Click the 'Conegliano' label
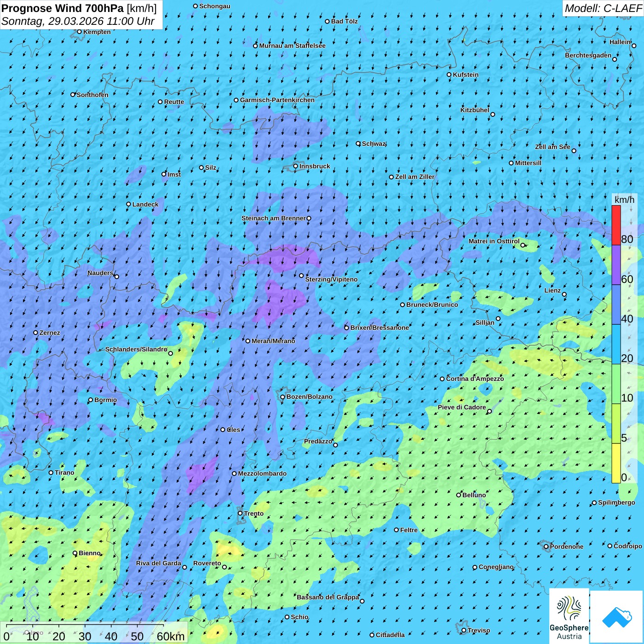 click(496, 567)
